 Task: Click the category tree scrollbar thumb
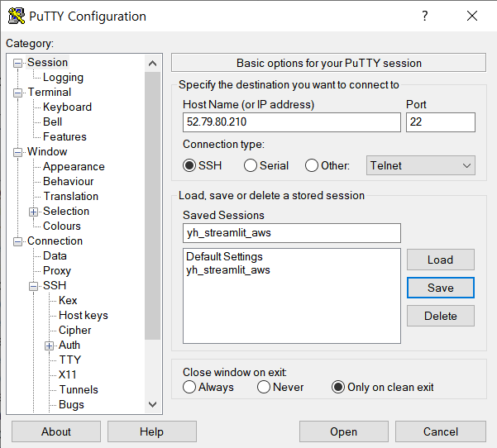(152, 206)
